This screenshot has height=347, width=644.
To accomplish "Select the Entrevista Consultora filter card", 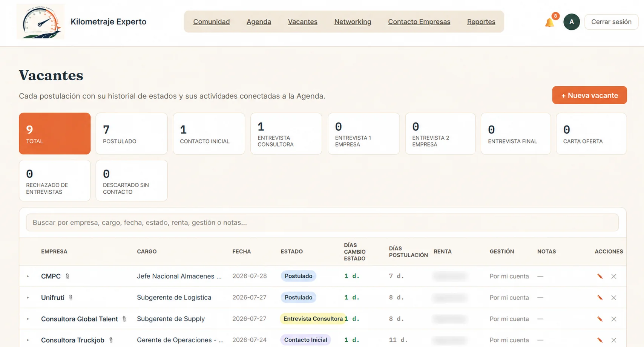I will (286, 133).
